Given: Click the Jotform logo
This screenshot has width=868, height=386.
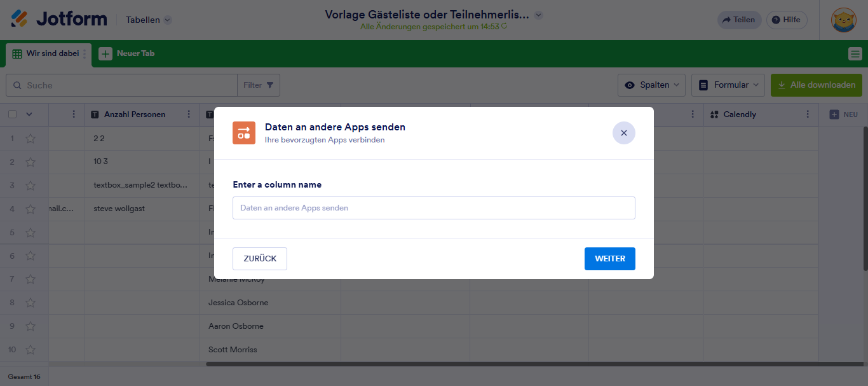Looking at the screenshot, I should click(58, 19).
